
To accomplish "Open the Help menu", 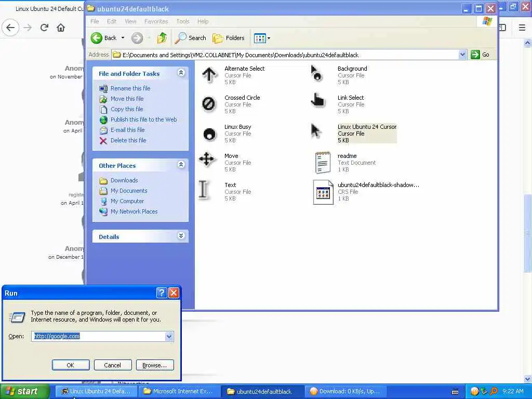I will (x=203, y=21).
